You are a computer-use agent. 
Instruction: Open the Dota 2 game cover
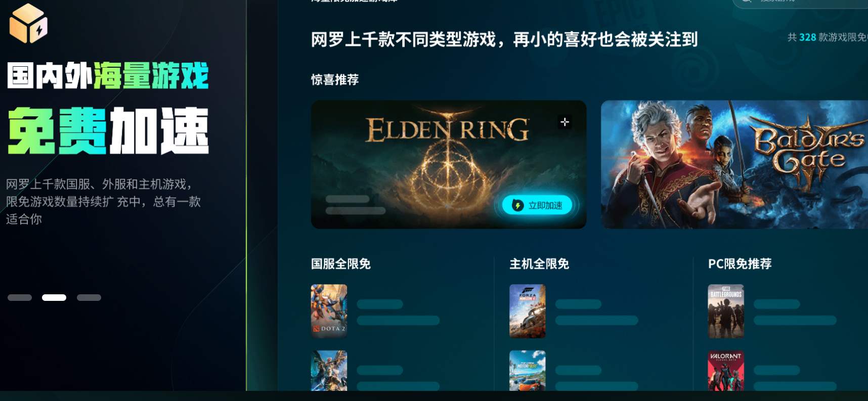coord(329,311)
